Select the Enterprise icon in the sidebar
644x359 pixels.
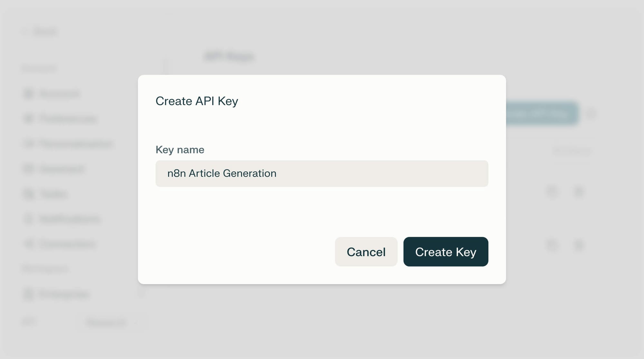pyautogui.click(x=28, y=294)
